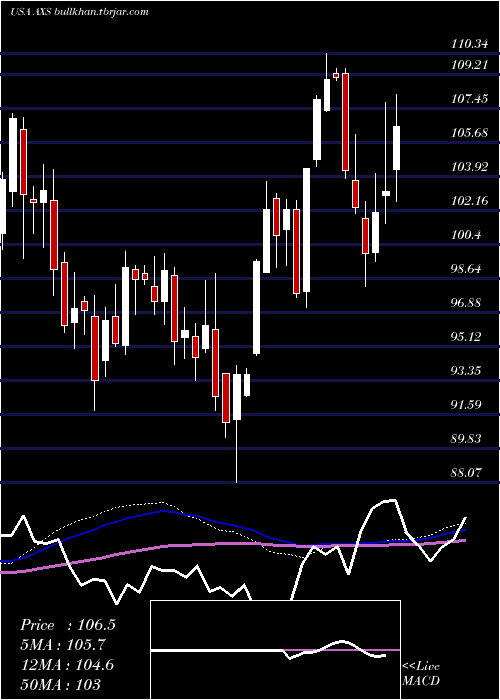Click the 105.68 price level label

[x=469, y=133]
